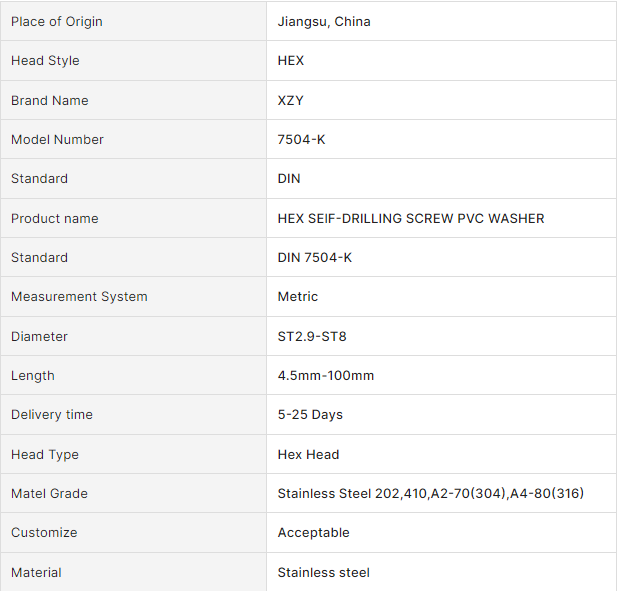Screen dimensions: 617x591
Task: Click the "Product name" label cell
Action: (55, 219)
